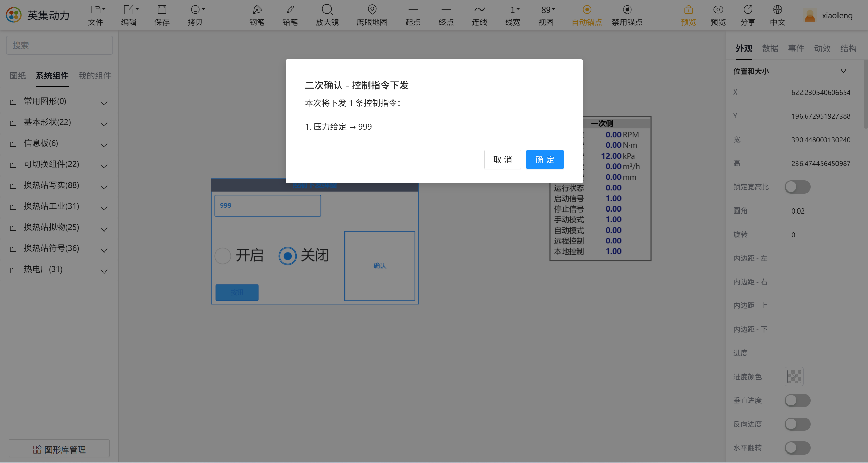Image resolution: width=868 pixels, height=463 pixels.
Task: Click the orange 预览 preview icon
Action: 688,9
